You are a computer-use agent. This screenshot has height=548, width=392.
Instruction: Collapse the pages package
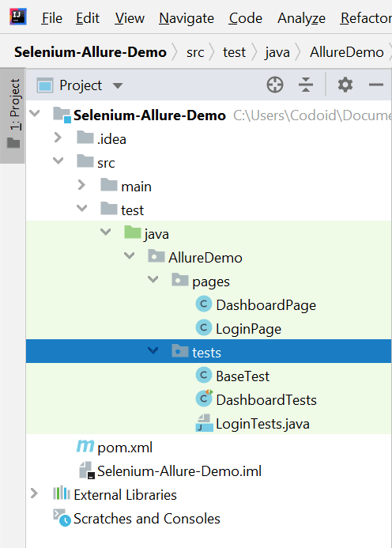pos(153,280)
